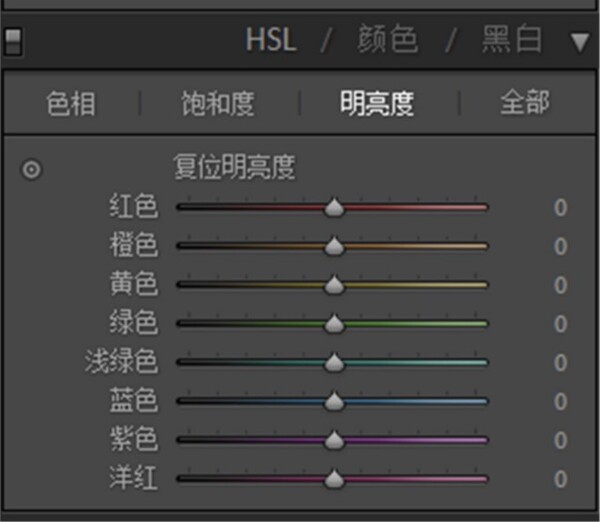The image size is (600, 522).
Task: Click the 洋红 slider label
Action: coord(134,478)
